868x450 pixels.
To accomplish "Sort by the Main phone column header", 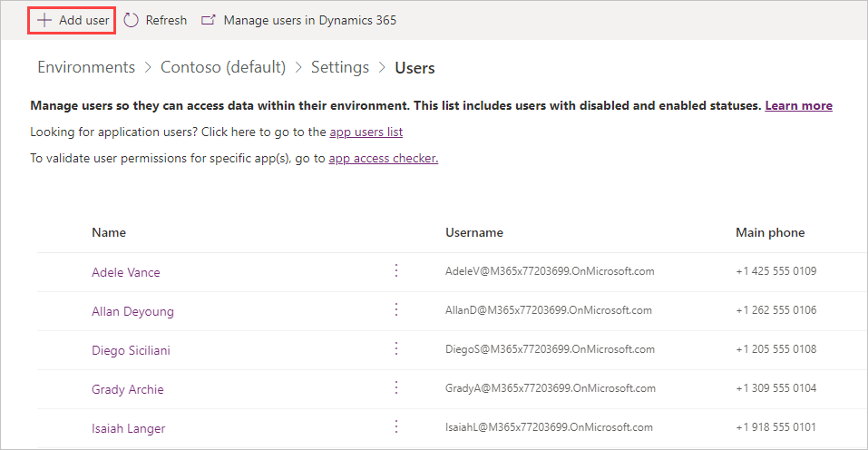I will tap(770, 232).
